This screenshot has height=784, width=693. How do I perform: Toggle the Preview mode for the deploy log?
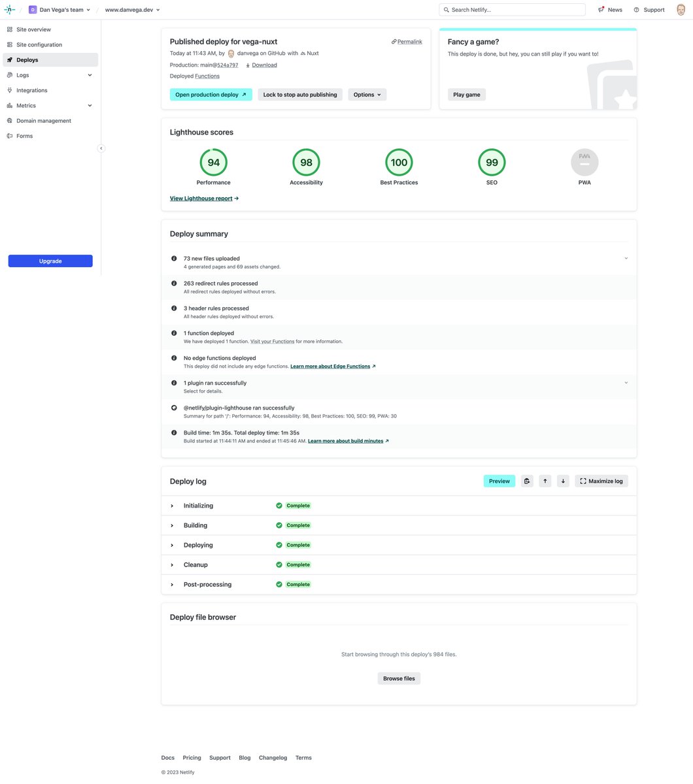pyautogui.click(x=499, y=481)
